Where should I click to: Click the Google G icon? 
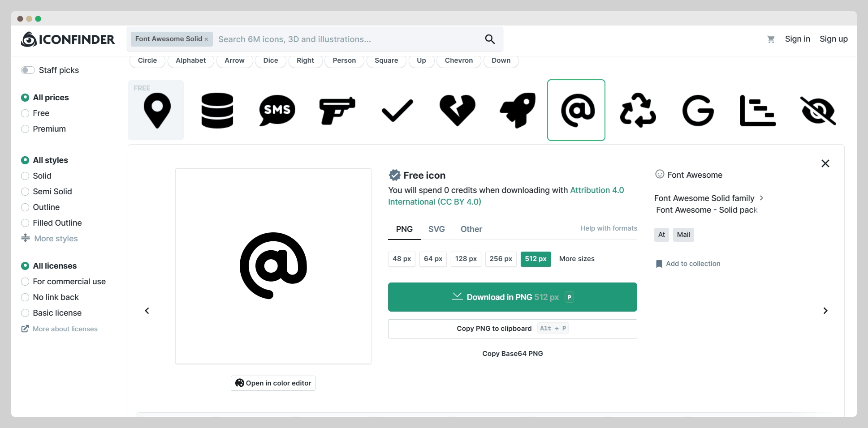698,111
